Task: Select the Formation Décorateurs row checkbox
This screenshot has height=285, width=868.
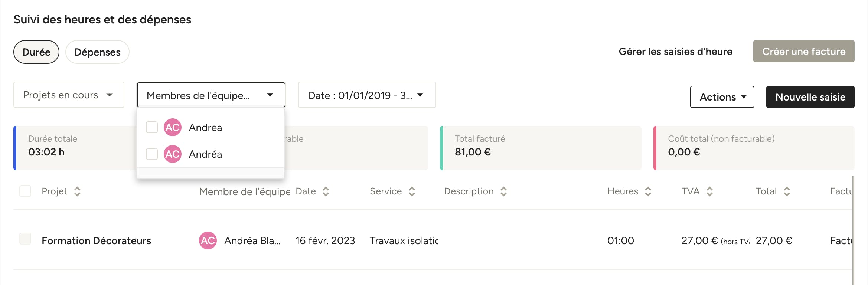Action: point(25,239)
